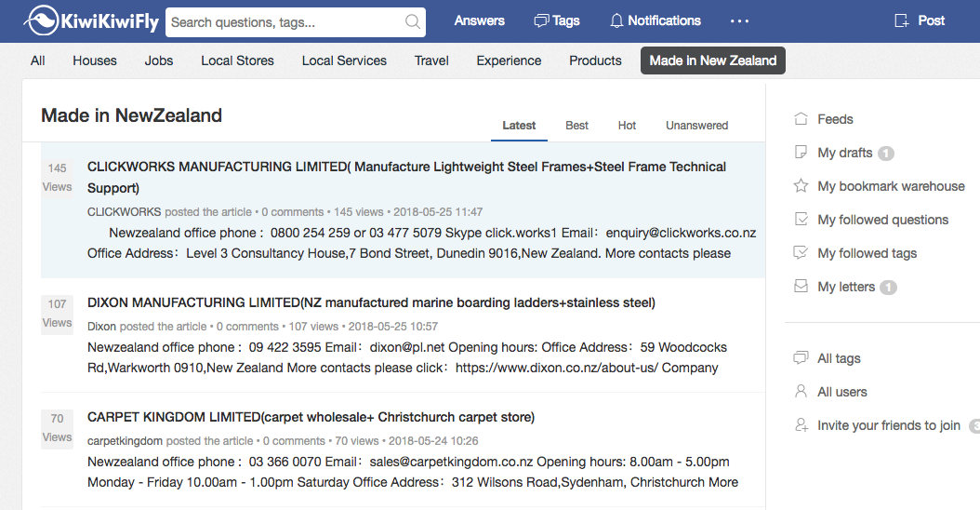The width and height of the screenshot is (980, 510).
Task: Select the Travel category
Action: coord(431,60)
